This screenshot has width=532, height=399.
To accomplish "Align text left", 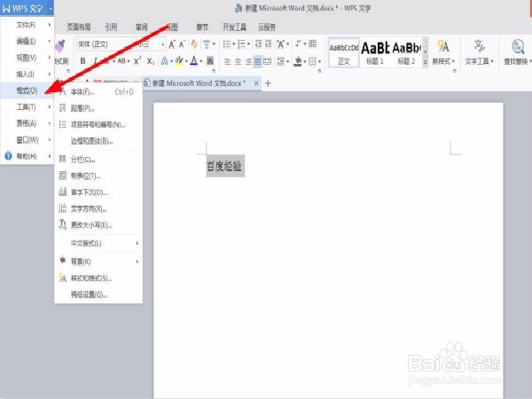I will click(x=228, y=61).
